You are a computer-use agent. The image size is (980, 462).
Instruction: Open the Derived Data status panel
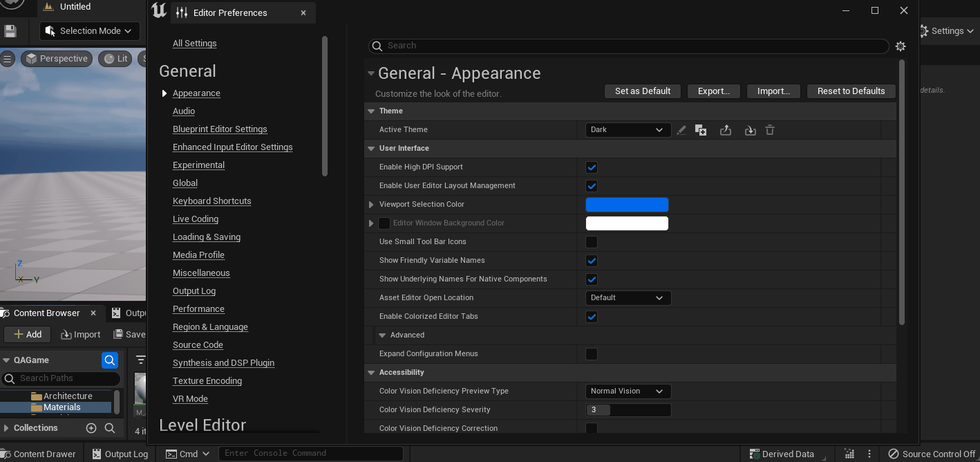click(782, 453)
